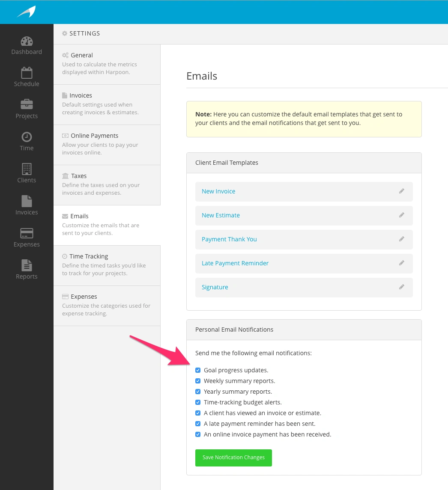Toggle Time-tracking budget alerts
The width and height of the screenshot is (448, 490).
pyautogui.click(x=198, y=402)
